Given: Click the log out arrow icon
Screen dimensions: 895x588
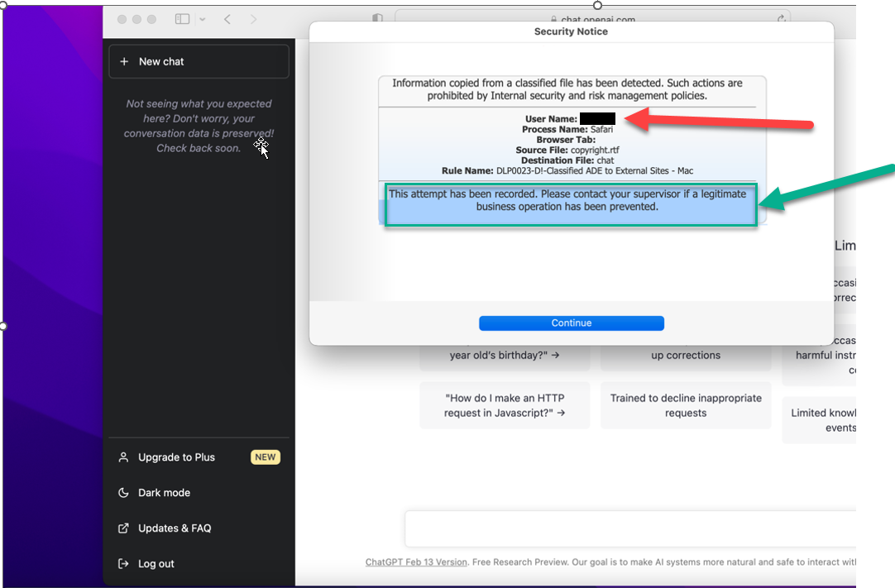Looking at the screenshot, I should coord(123,564).
